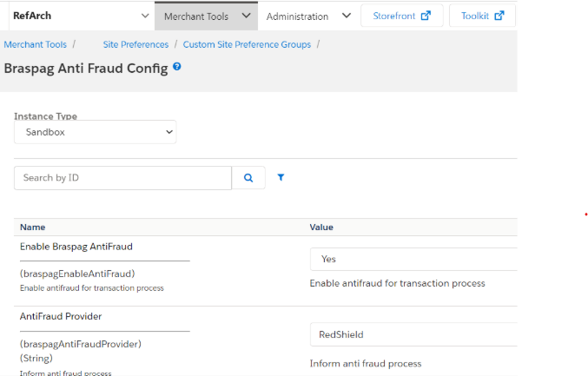Expand the Merchant Tools chevron arrow
Image resolution: width=588 pixels, height=376 pixels.
tap(246, 16)
